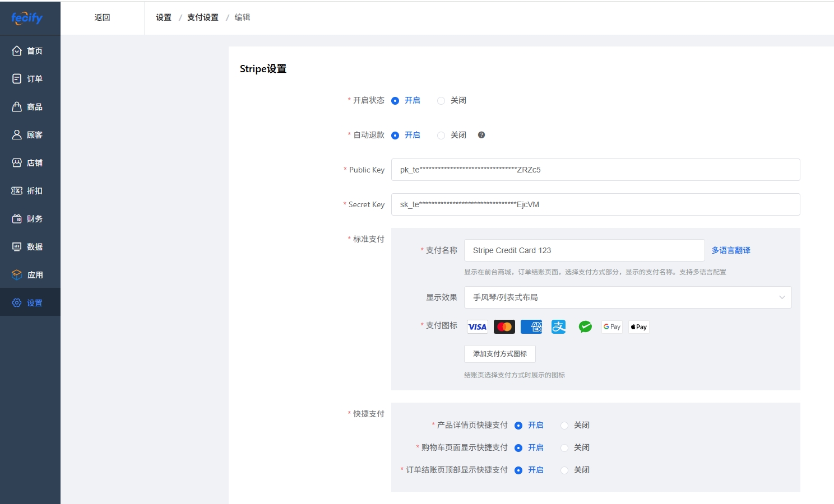Click the WeChat Pay icon
The height and width of the screenshot is (504, 834).
point(585,327)
